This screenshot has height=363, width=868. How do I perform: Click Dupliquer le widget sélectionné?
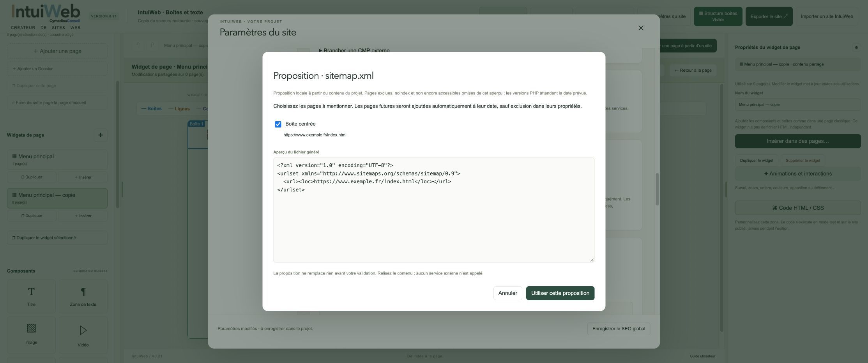(57, 238)
